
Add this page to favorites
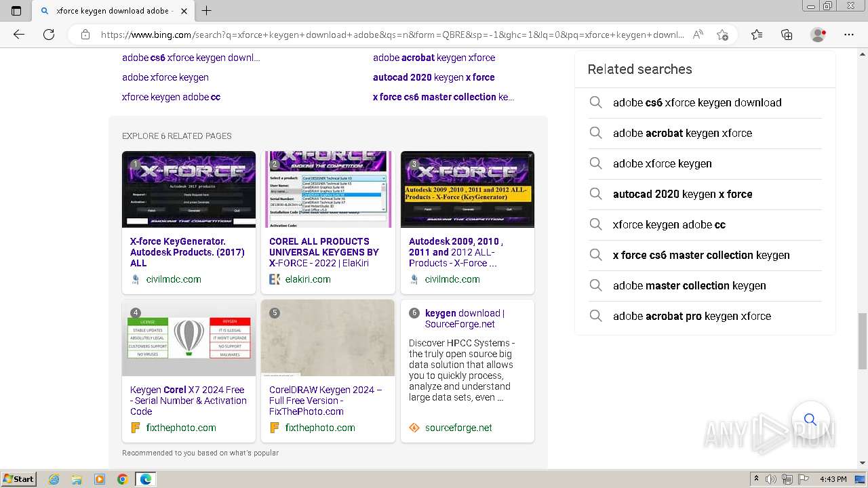722,35
